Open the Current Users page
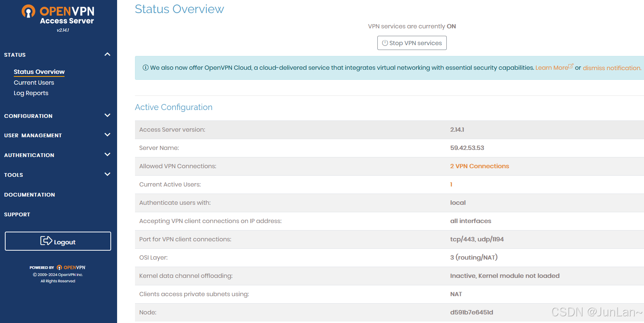Viewport: 644px width, 323px height. pos(34,82)
